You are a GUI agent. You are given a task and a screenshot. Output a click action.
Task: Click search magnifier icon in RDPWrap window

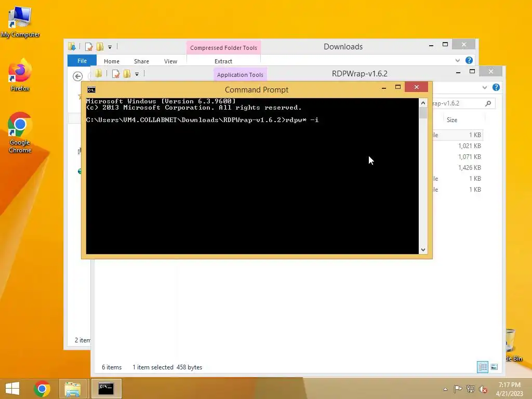(488, 103)
